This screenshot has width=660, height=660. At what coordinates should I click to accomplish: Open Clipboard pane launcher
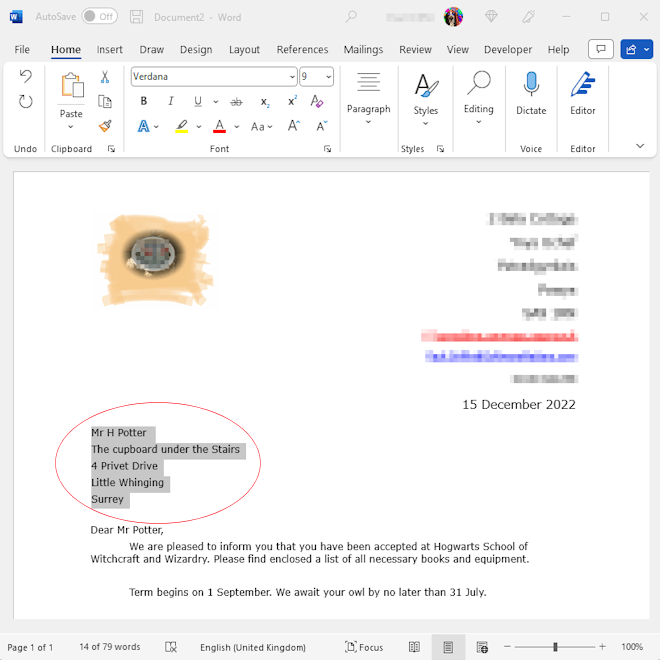[x=111, y=149]
